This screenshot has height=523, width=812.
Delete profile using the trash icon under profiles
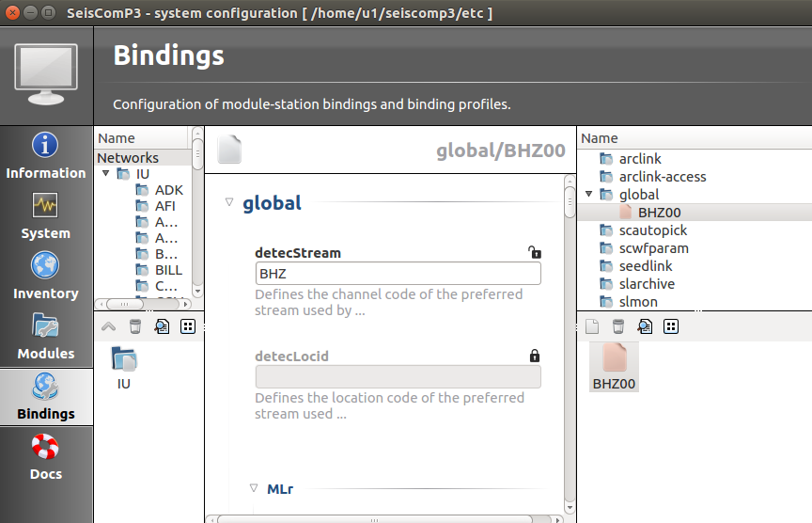point(617,326)
